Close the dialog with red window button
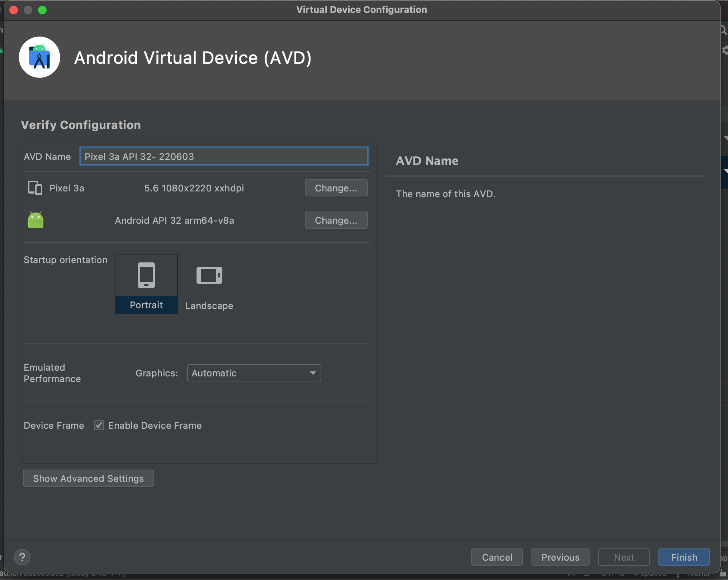728x580 pixels. (x=14, y=10)
